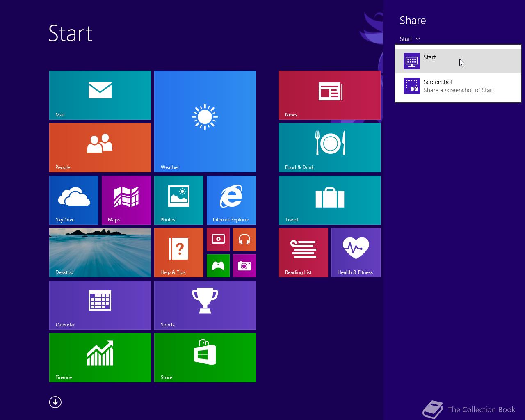Open the small Video tile
The height and width of the screenshot is (420, 525).
click(218, 240)
